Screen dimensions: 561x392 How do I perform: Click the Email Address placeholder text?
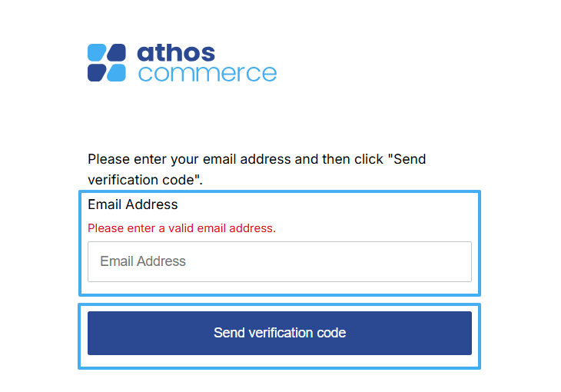coord(143,261)
